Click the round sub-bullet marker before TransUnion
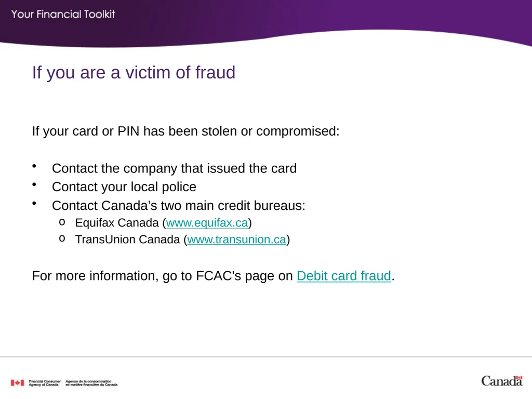The height and width of the screenshot is (399, 532). click(x=62, y=239)
